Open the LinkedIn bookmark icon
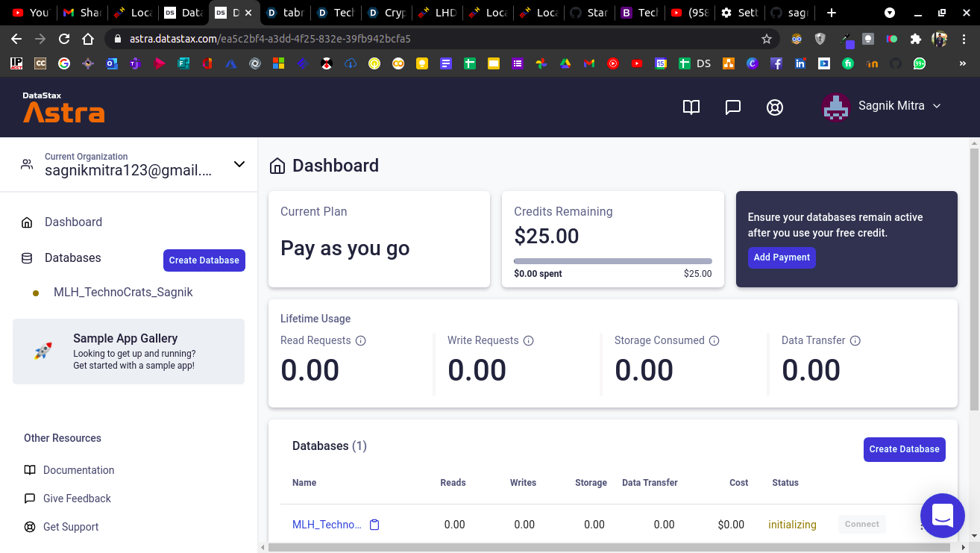Viewport: 980px width, 553px height. [800, 64]
